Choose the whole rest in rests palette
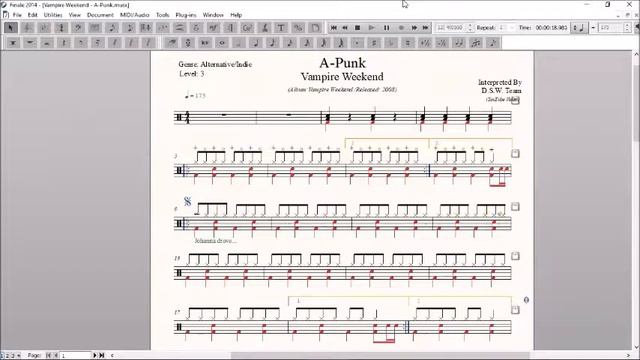Image resolution: width=640 pixels, height=360 pixels. [30, 43]
